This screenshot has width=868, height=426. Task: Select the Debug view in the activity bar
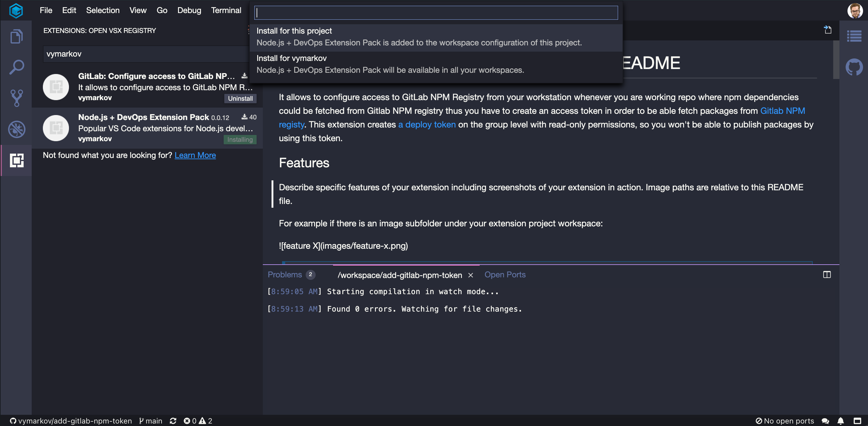pyautogui.click(x=16, y=129)
